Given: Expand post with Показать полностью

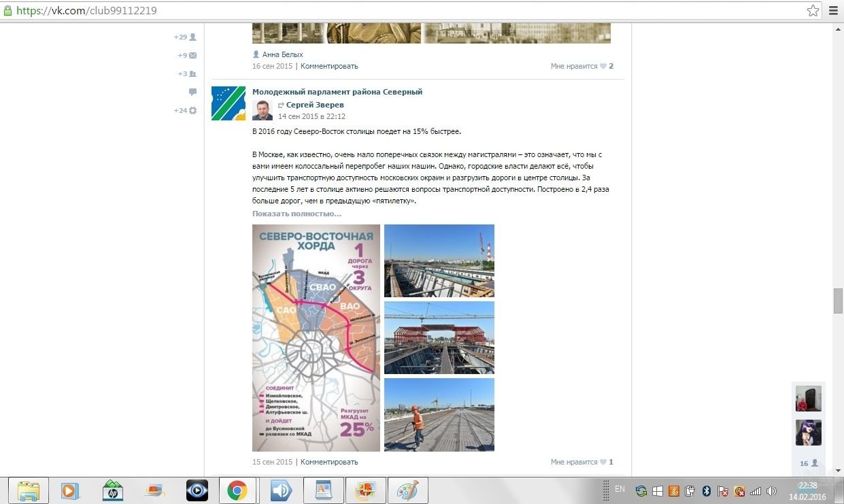Looking at the screenshot, I should click(297, 214).
